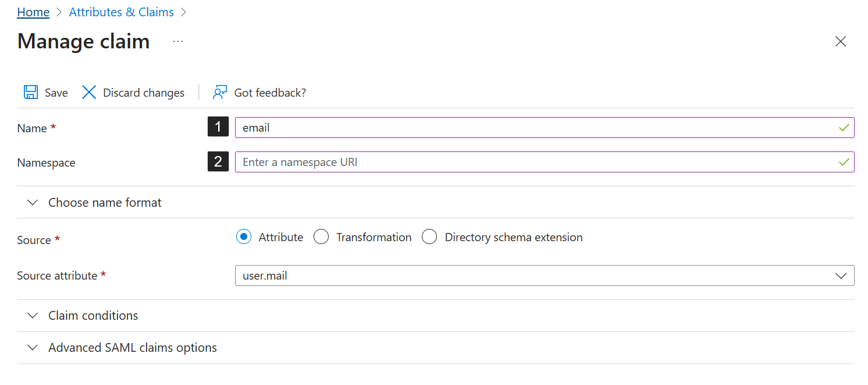868x385 pixels.
Task: Click the Save button label
Action: point(56,93)
